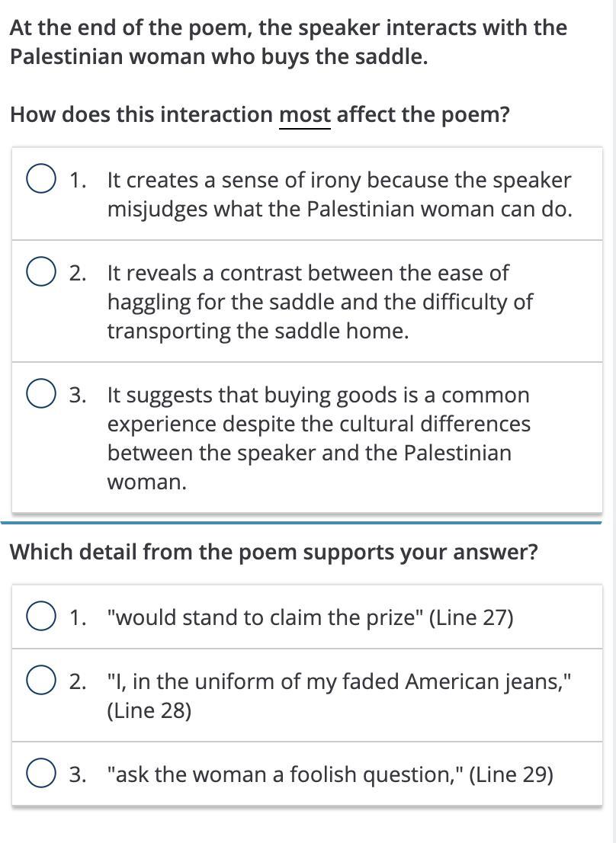Select radio for the cultural differences answer
Viewport: 616px width, 843px height.
click(40, 396)
